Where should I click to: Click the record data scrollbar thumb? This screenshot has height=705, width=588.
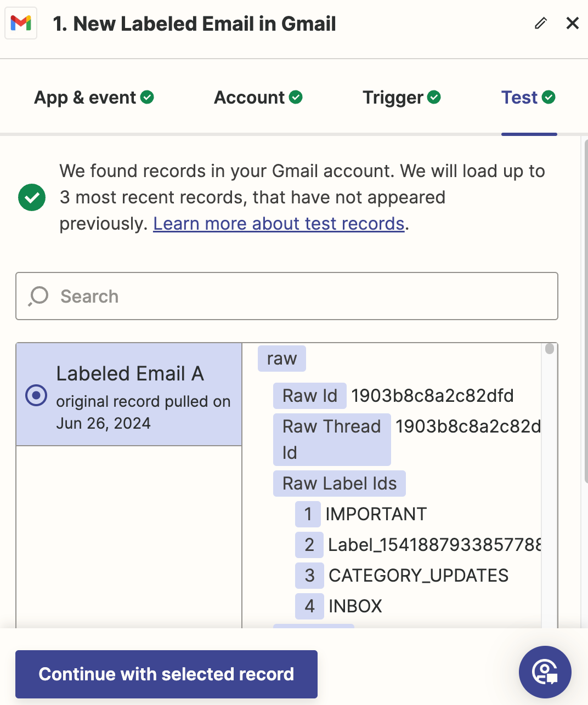550,349
